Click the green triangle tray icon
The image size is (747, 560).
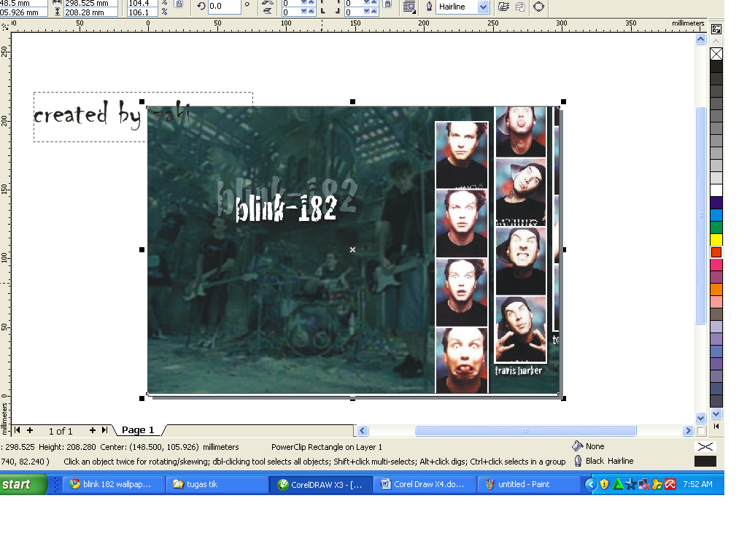tap(617, 484)
